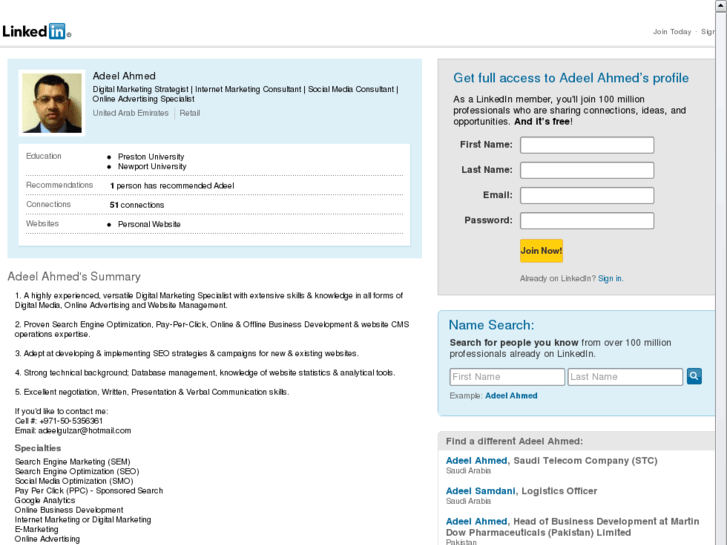
Task: Click the Specialties heading
Action: [x=38, y=448]
